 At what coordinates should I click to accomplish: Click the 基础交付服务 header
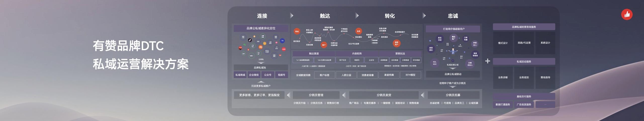point(524,96)
